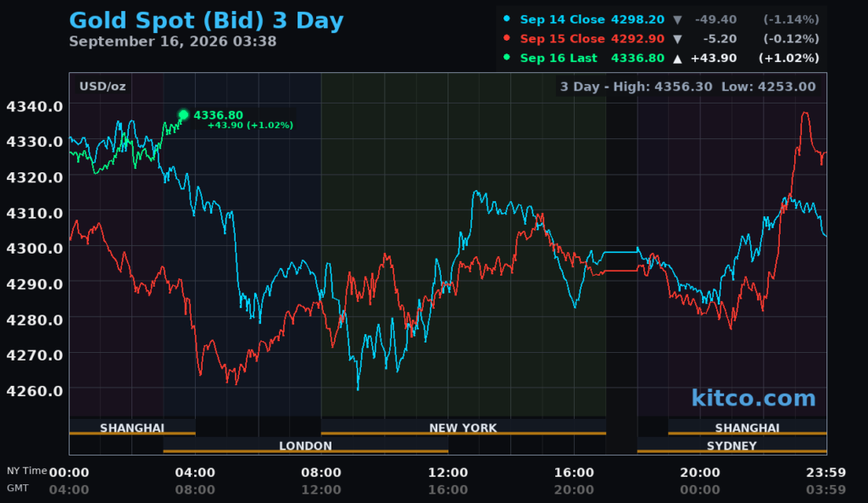
Task: Click the USD/oz unit label
Action: (x=103, y=87)
